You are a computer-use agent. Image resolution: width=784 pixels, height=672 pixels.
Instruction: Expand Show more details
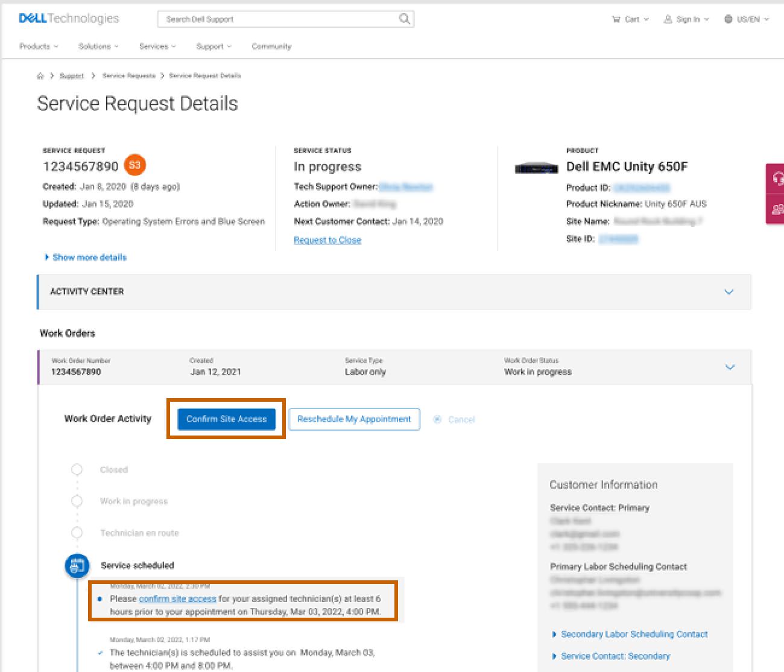click(86, 258)
